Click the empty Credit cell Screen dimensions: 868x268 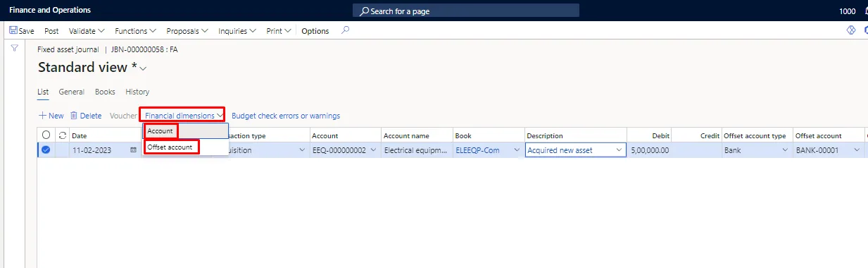point(696,150)
